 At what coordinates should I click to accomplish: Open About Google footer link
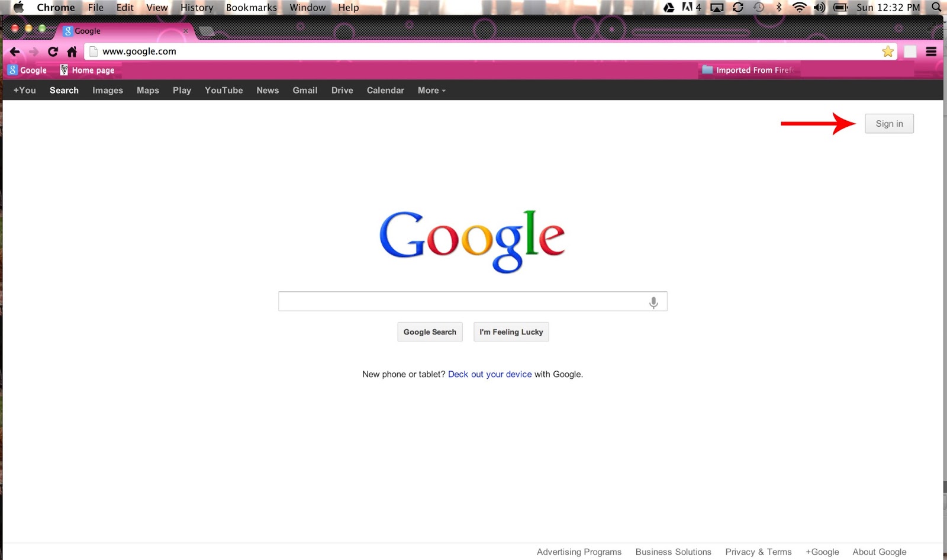(x=880, y=552)
